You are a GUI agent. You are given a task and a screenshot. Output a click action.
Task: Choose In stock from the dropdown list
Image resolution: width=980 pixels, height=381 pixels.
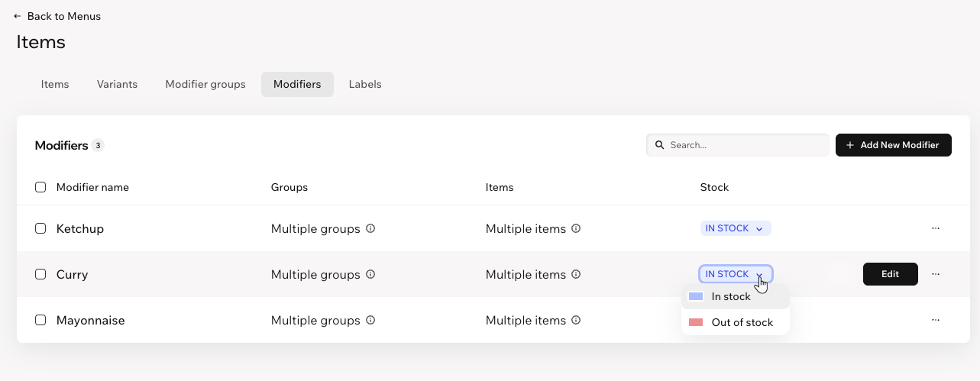click(736, 297)
